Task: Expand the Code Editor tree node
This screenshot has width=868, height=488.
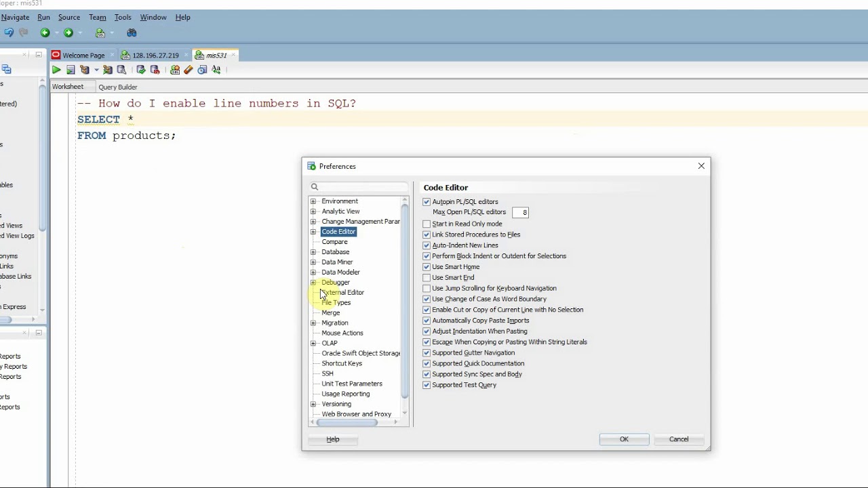Action: point(313,232)
